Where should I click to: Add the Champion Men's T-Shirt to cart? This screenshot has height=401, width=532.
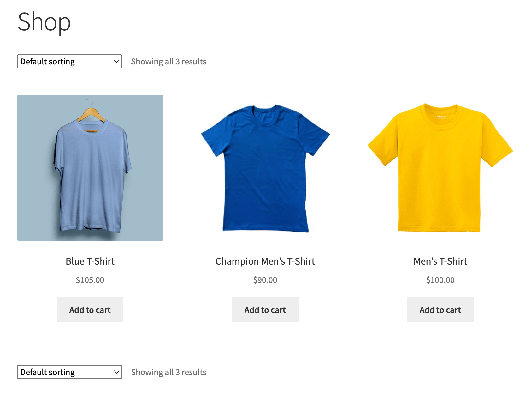click(x=265, y=310)
